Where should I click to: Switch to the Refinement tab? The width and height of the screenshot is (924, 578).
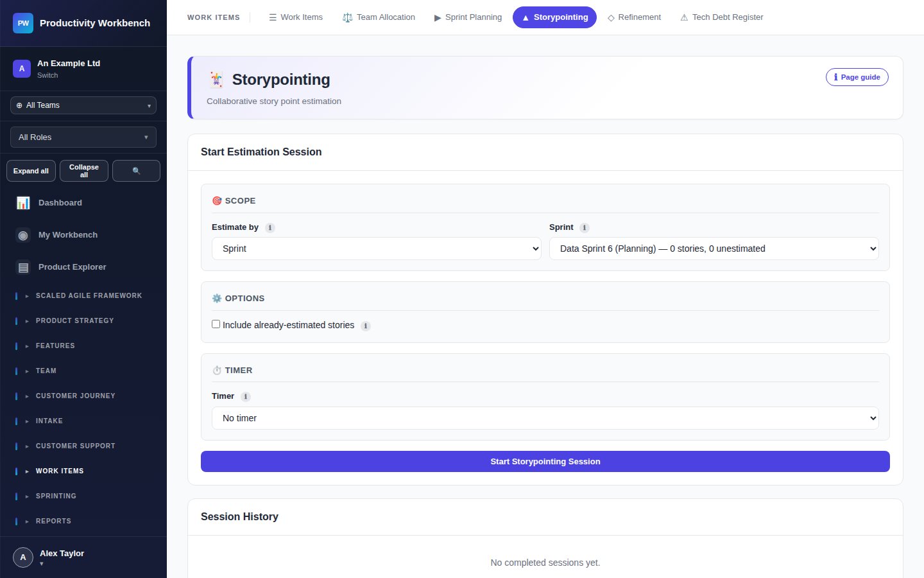634,17
